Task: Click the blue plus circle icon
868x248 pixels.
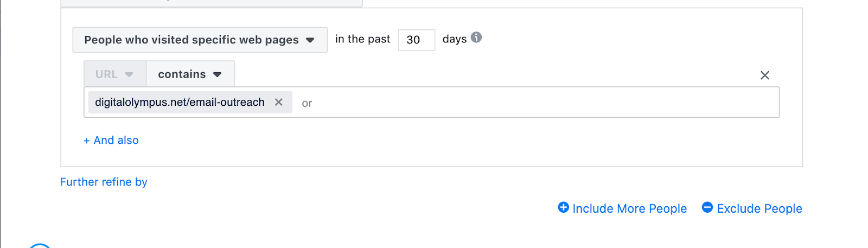Action: 564,207
